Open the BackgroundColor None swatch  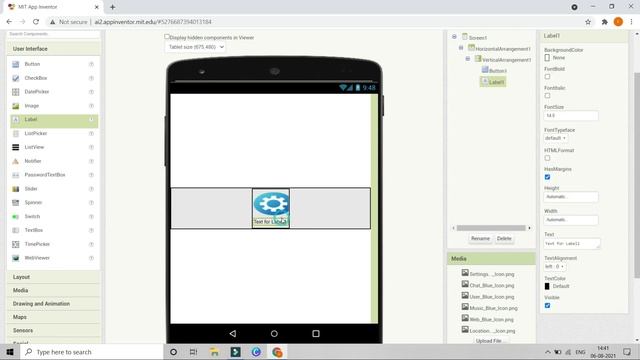coord(547,58)
